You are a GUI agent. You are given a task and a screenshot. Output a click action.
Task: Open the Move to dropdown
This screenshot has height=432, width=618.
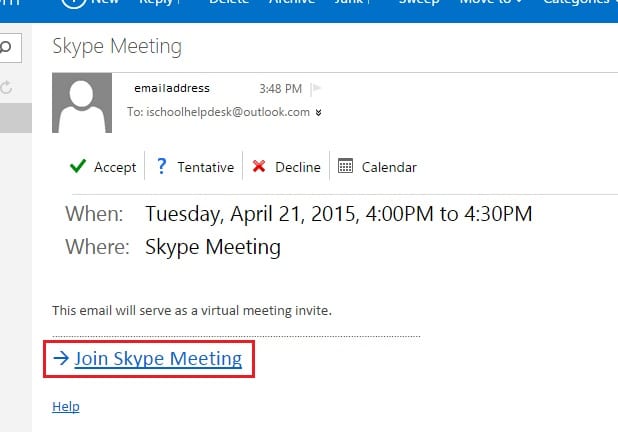[x=490, y=2]
